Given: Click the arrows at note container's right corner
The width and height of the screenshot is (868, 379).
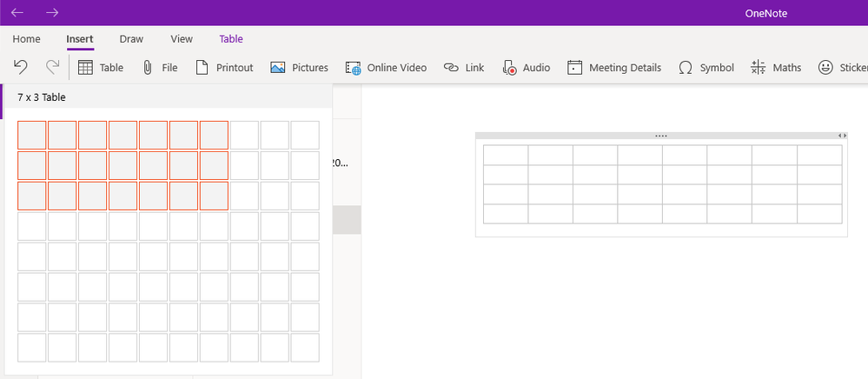Looking at the screenshot, I should [842, 136].
